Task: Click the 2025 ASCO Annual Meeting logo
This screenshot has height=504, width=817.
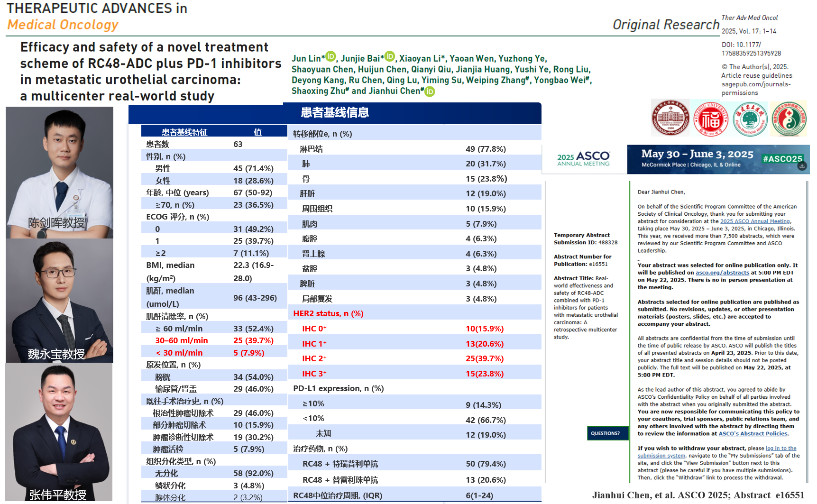Action: 584,159
